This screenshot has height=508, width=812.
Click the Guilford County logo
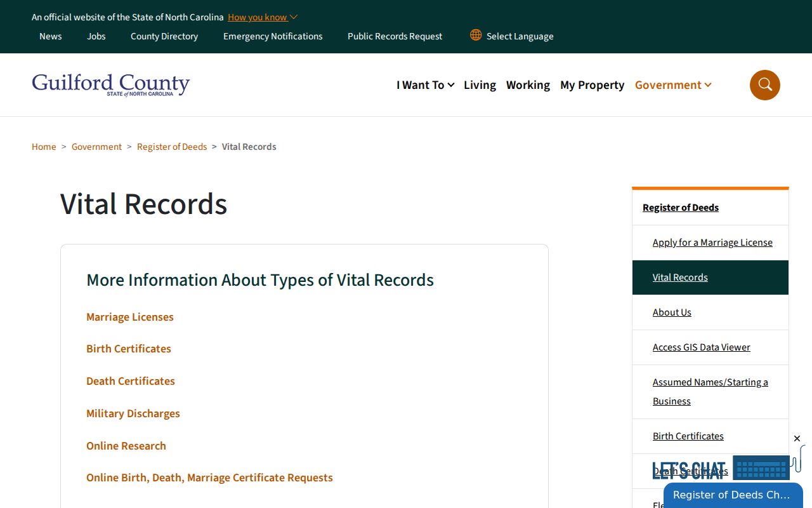pyautogui.click(x=111, y=84)
